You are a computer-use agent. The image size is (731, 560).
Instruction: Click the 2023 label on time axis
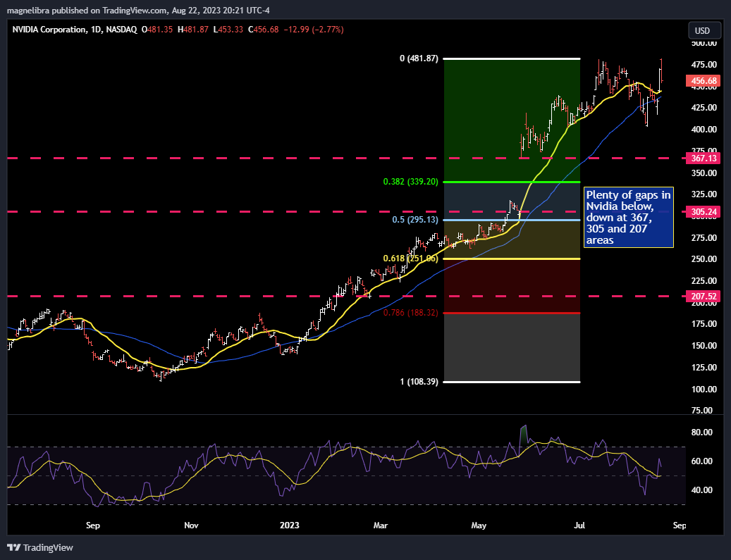click(289, 525)
